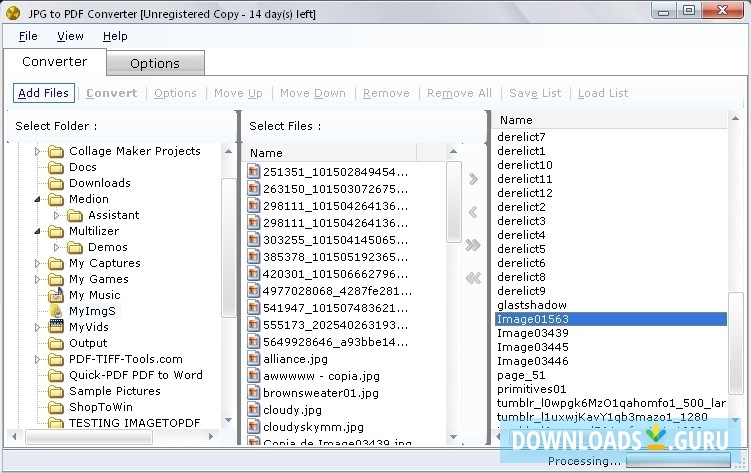Switch to the Options tab

tap(155, 63)
